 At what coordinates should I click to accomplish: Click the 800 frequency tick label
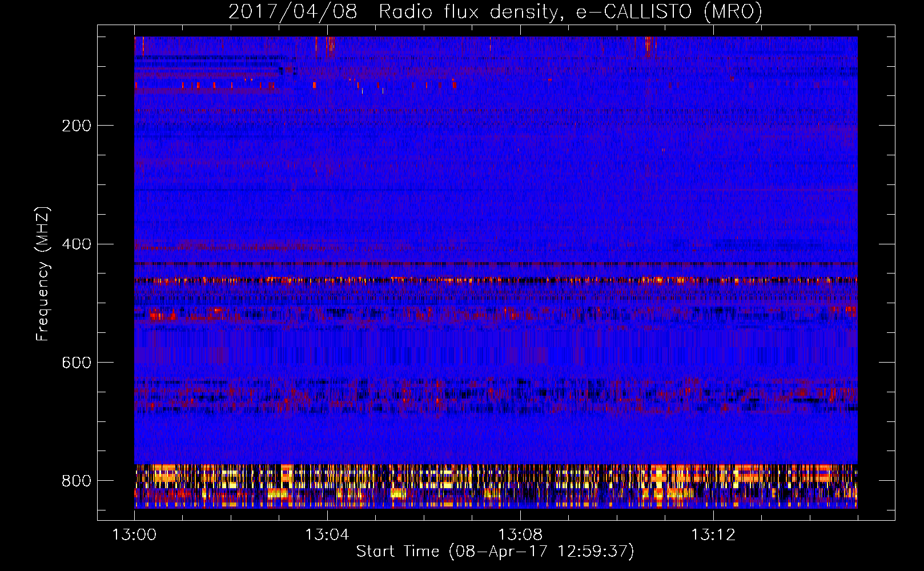coord(77,481)
